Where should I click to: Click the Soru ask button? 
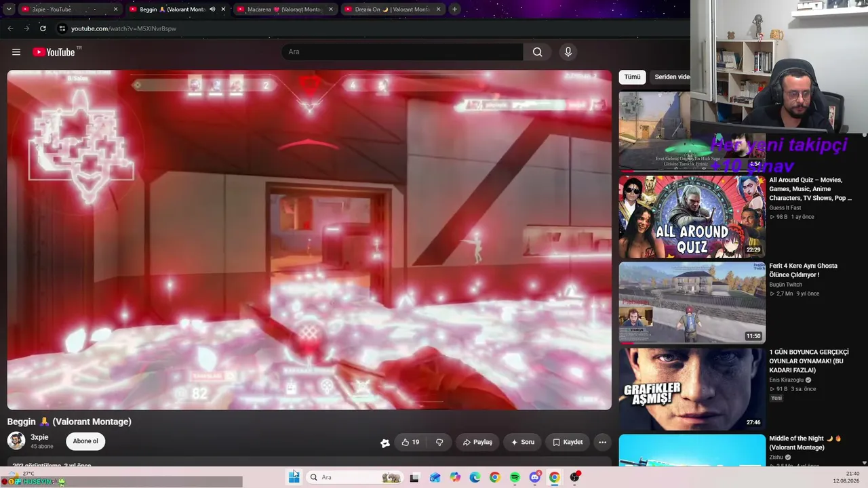click(523, 442)
